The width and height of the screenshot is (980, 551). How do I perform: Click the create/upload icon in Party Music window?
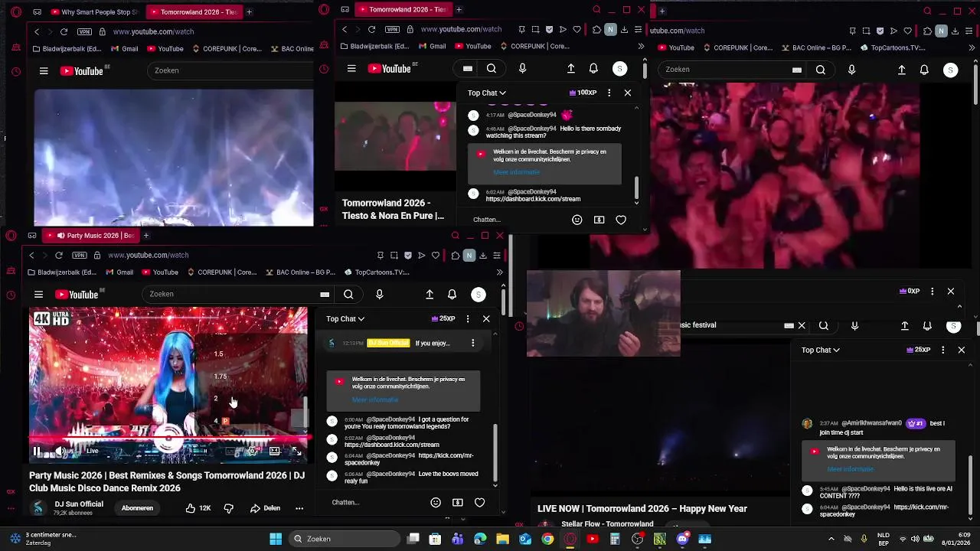click(x=430, y=295)
